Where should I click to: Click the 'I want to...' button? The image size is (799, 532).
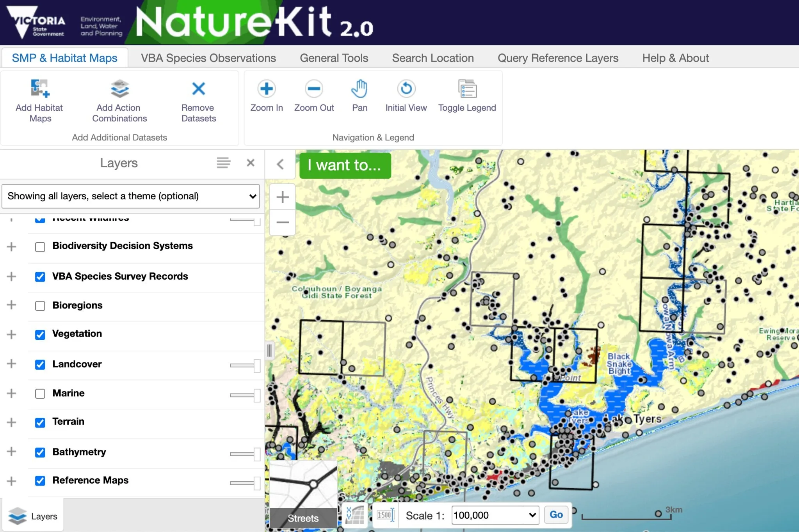[x=345, y=165]
